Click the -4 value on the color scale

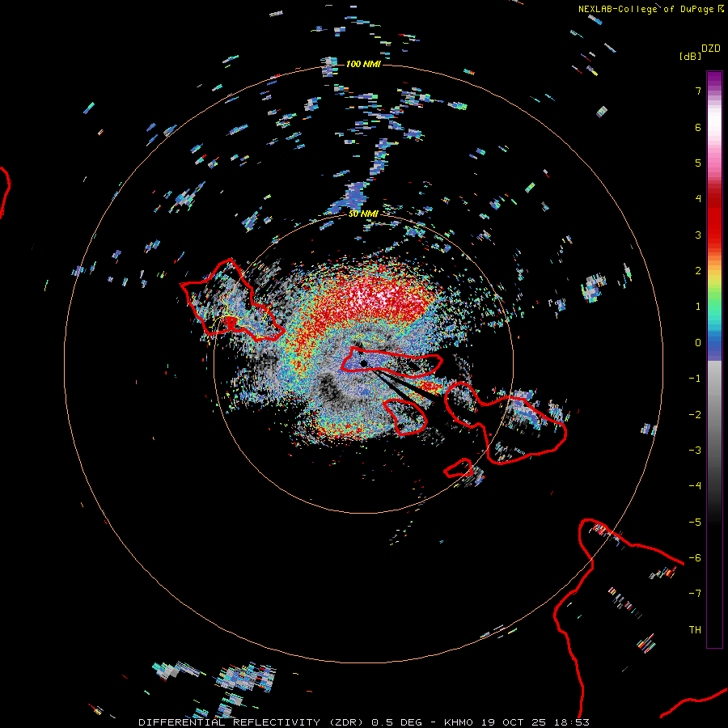[x=695, y=486]
